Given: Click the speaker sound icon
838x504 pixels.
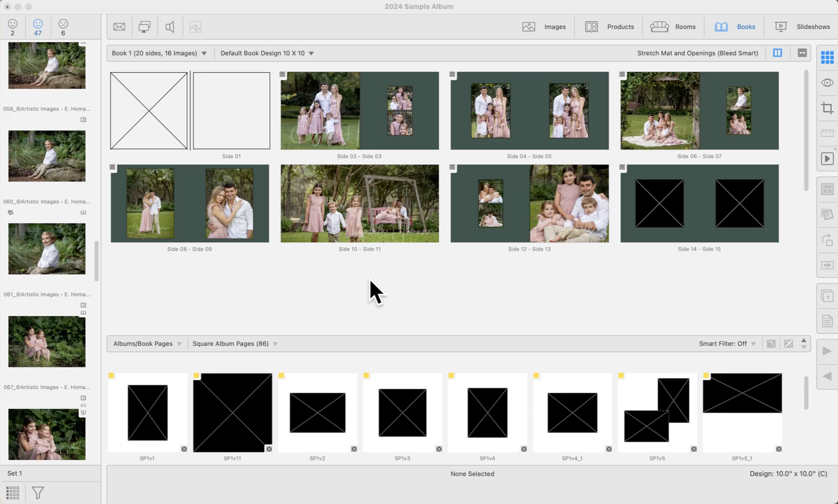Looking at the screenshot, I should (x=169, y=27).
